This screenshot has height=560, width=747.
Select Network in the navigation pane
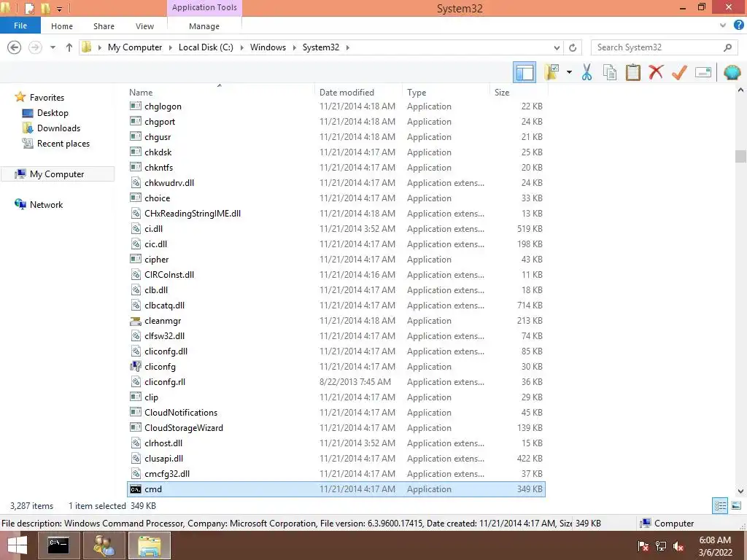point(46,204)
